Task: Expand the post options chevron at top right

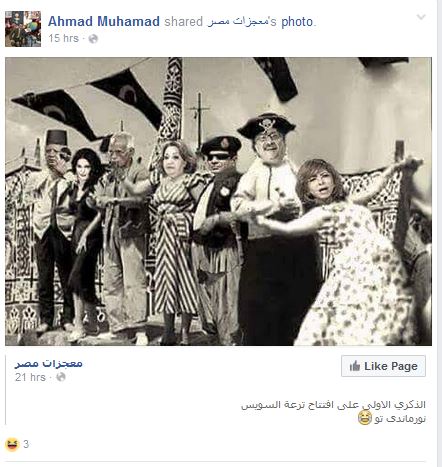Action: point(421,17)
